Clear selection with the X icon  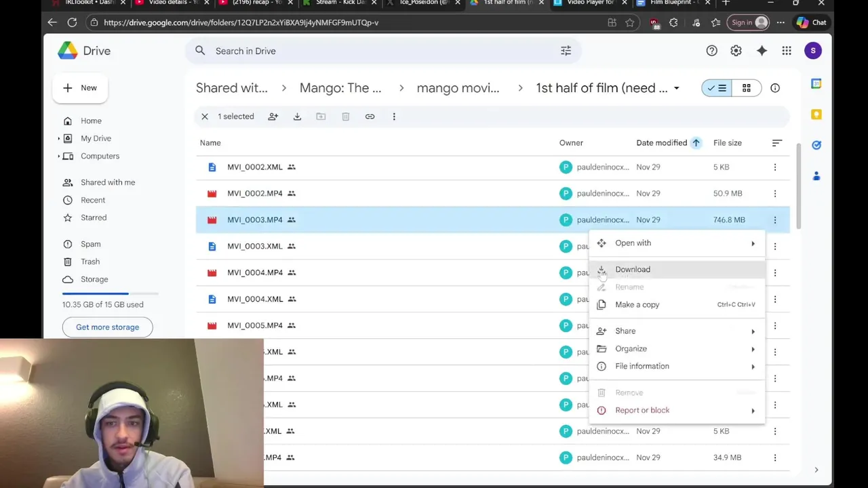tap(205, 117)
